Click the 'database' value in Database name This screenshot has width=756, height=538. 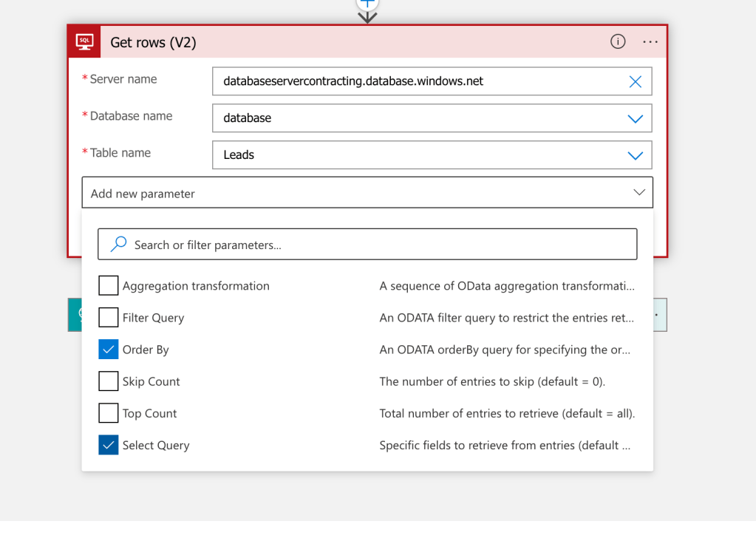tap(248, 118)
